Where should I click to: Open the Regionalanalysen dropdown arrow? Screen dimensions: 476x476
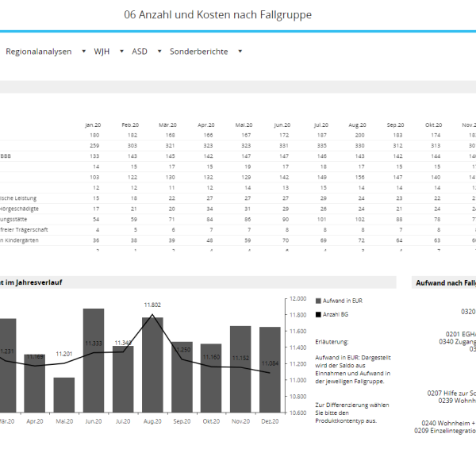84,52
